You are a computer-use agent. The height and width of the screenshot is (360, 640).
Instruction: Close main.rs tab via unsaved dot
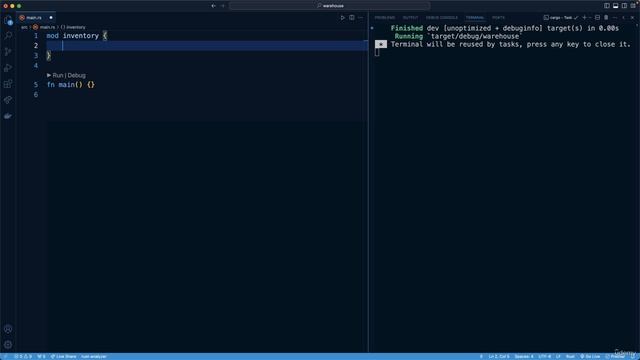pyautogui.click(x=51, y=18)
